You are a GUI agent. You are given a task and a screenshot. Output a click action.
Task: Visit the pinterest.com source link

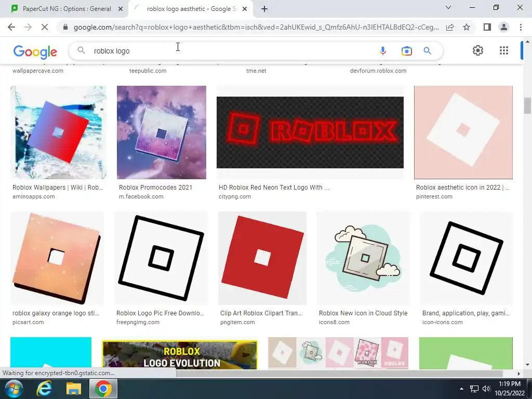click(x=434, y=196)
